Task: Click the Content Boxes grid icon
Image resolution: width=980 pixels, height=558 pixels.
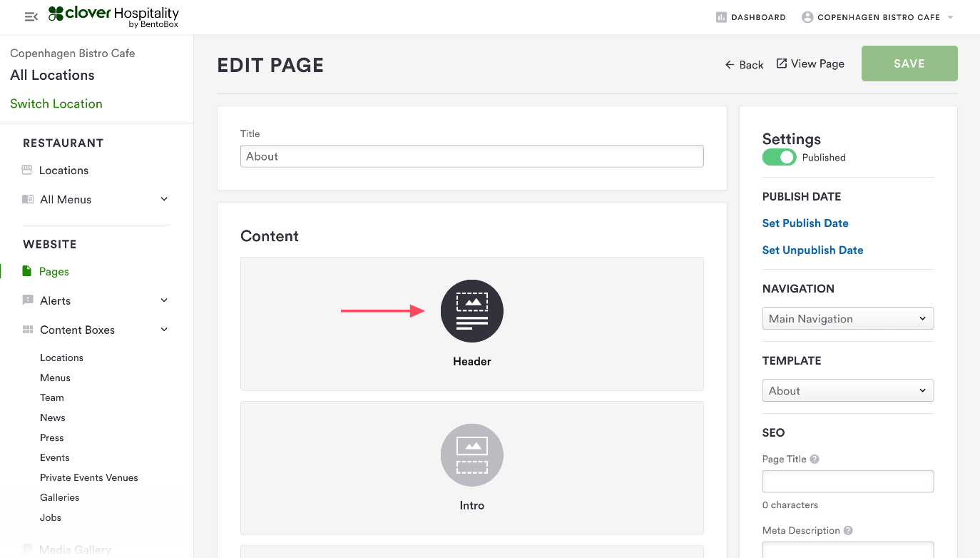Action: (x=28, y=330)
